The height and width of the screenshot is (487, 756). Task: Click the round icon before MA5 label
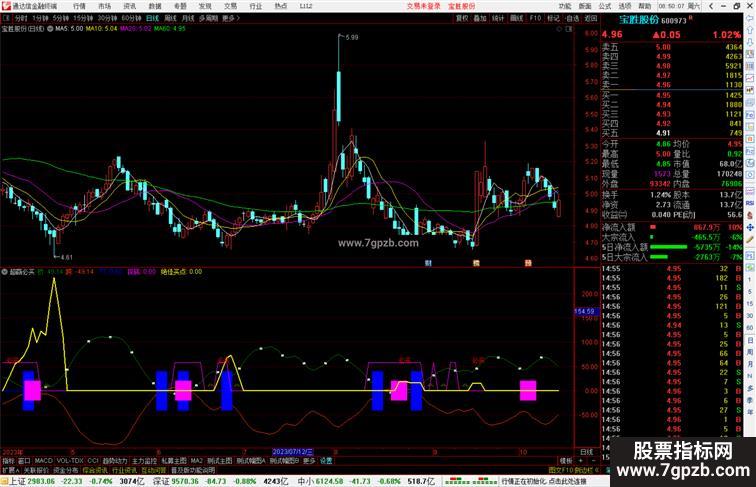[x=50, y=28]
